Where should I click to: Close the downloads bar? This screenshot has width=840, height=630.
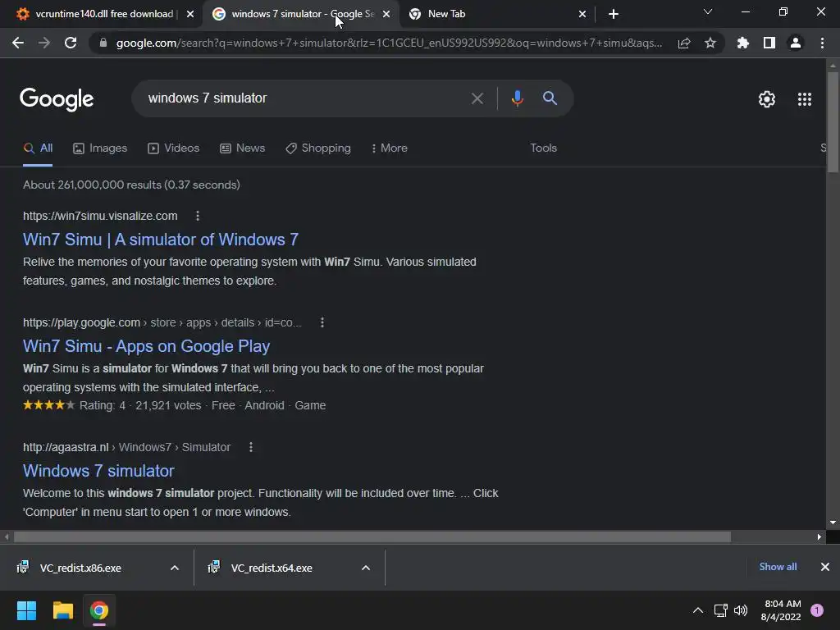pyautogui.click(x=825, y=567)
